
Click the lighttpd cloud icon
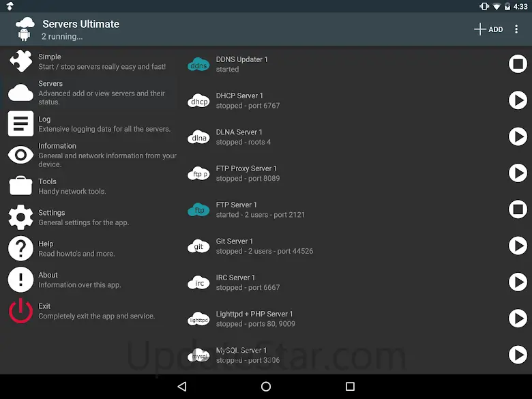coord(199,319)
